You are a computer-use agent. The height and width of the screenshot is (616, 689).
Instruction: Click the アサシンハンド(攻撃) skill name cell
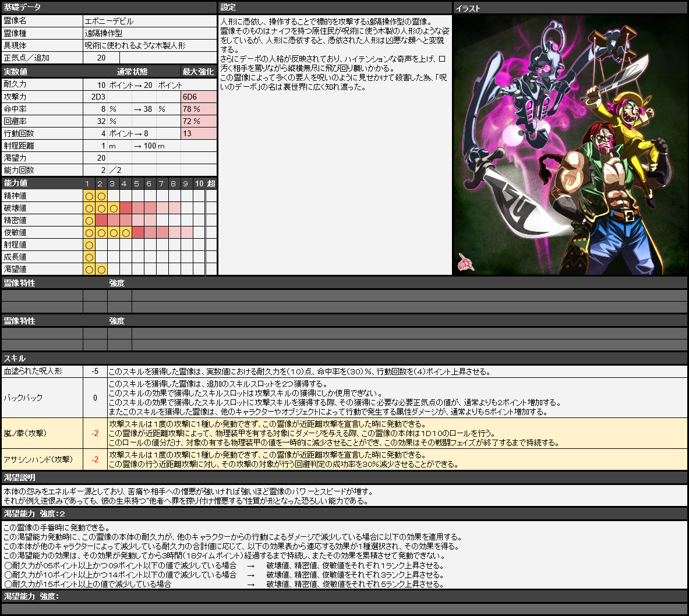pos(42,459)
